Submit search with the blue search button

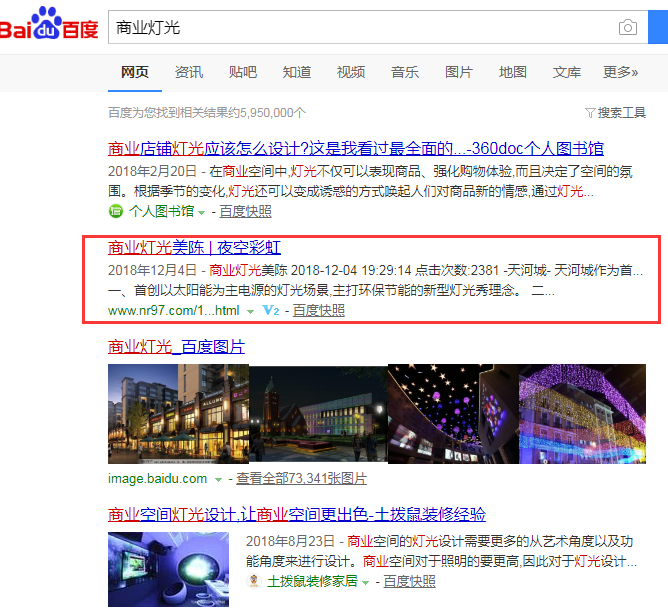coord(658,27)
